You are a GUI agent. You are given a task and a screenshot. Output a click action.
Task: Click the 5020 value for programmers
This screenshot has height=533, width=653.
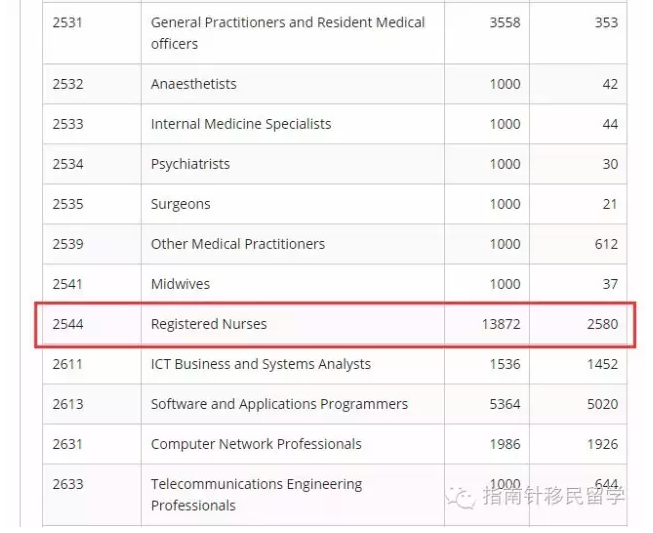point(602,404)
